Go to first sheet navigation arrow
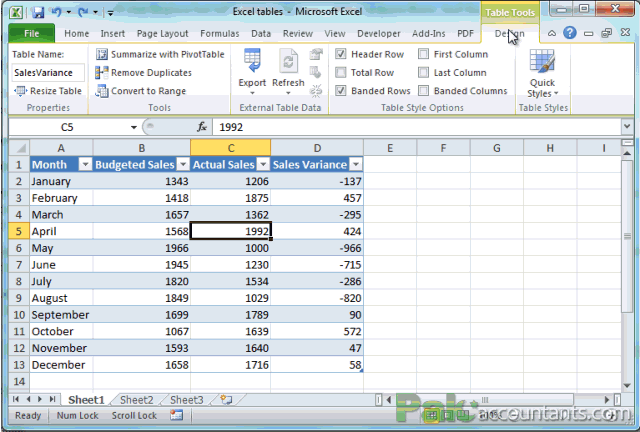 (16, 399)
